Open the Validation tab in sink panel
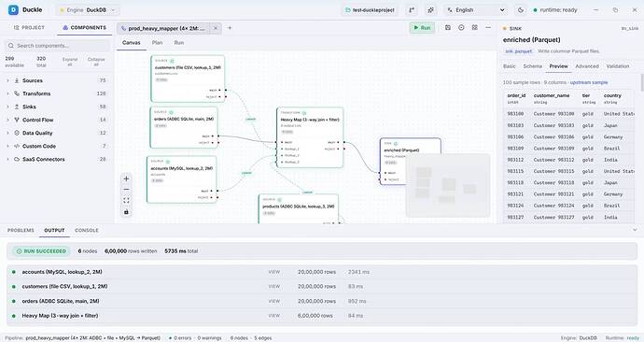This screenshot has height=342, width=644. click(x=618, y=66)
